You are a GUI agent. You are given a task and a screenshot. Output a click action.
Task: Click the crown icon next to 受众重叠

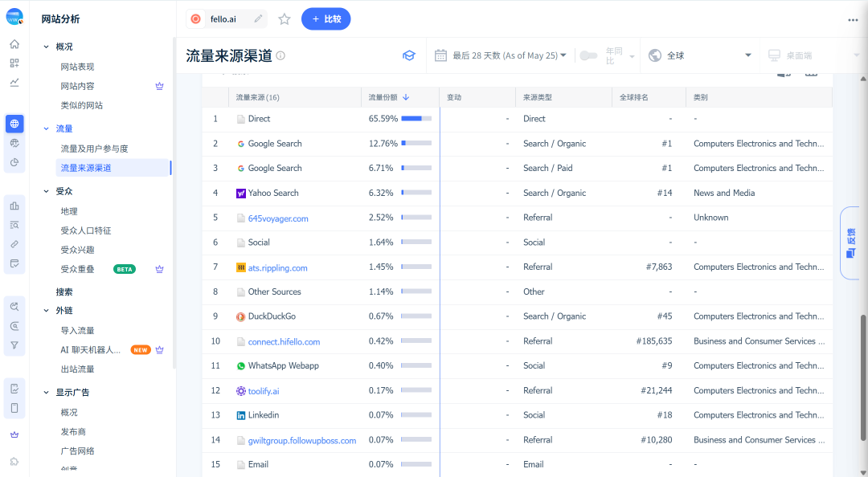[x=159, y=269]
